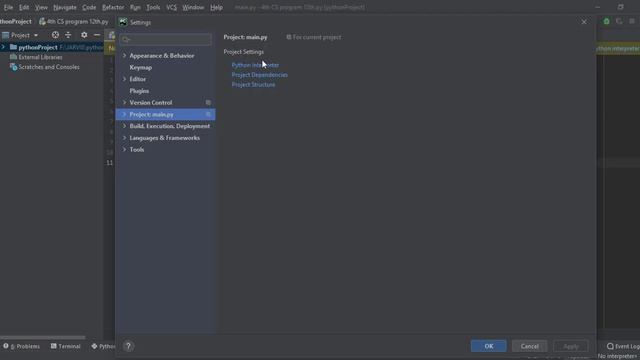The image size is (640, 360).
Task: Click the Scratches and Consoles tree item
Action: point(49,67)
